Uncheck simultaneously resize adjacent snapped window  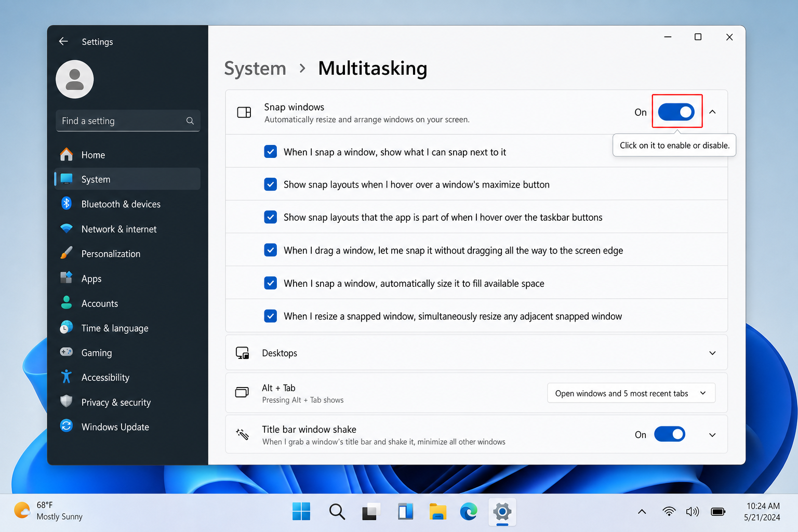click(271, 316)
